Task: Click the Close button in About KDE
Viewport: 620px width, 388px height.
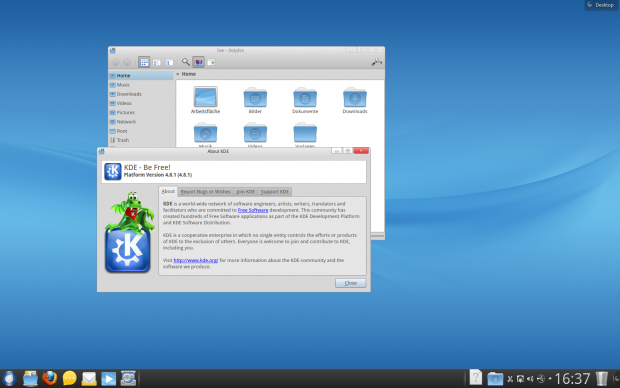Action: click(x=350, y=283)
